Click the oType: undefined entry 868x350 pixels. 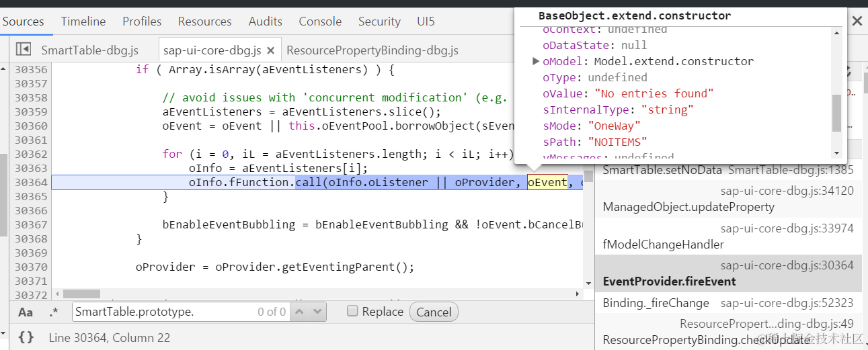pos(594,77)
